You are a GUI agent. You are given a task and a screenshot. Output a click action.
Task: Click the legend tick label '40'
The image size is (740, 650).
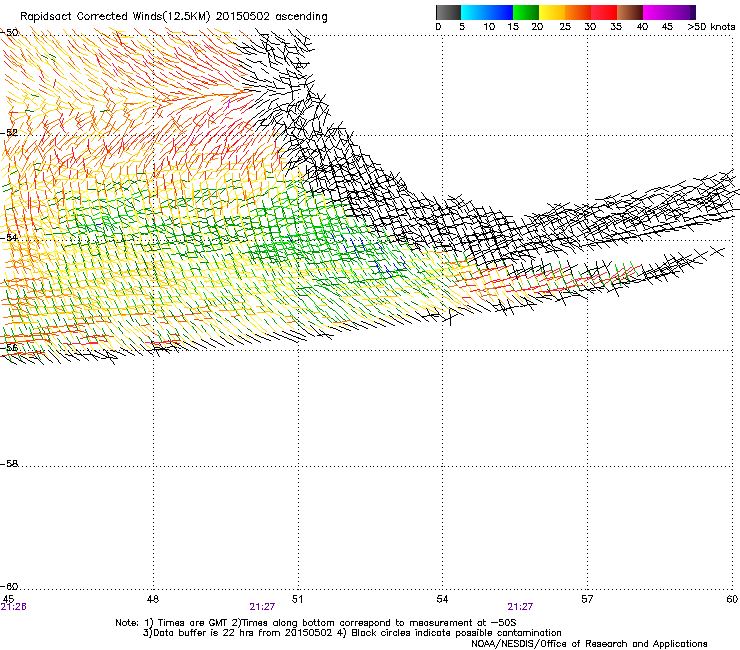pyautogui.click(x=642, y=27)
